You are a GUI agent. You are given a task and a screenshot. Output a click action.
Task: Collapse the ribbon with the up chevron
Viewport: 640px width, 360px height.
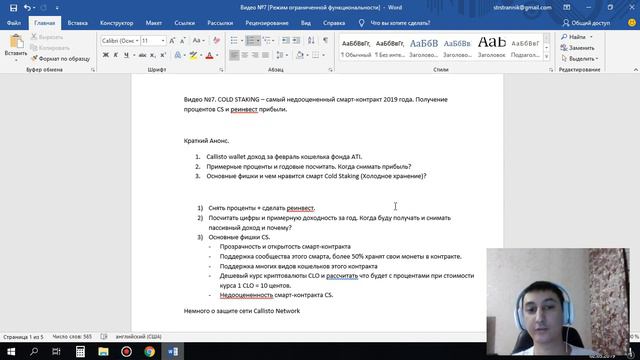635,70
